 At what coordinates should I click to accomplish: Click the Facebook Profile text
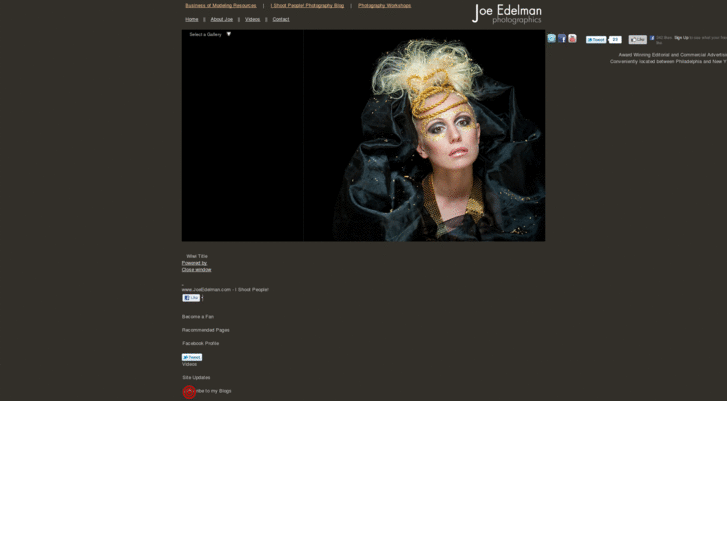[x=201, y=343]
